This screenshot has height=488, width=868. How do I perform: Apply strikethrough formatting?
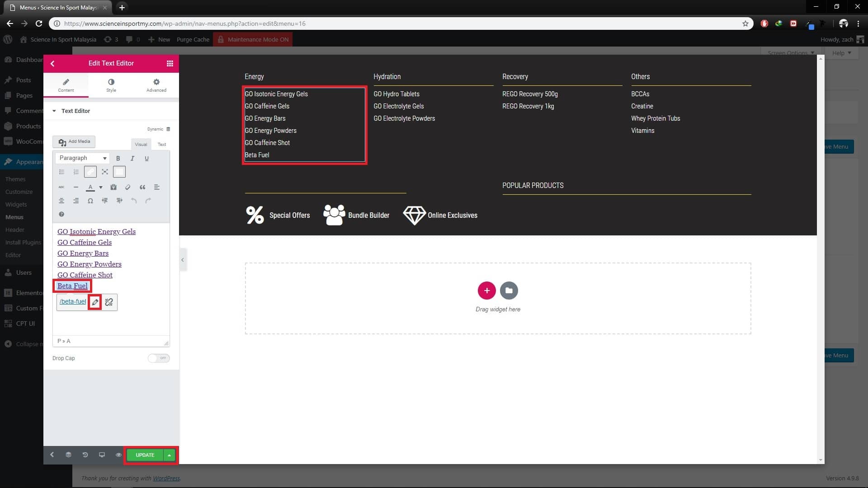tap(61, 187)
